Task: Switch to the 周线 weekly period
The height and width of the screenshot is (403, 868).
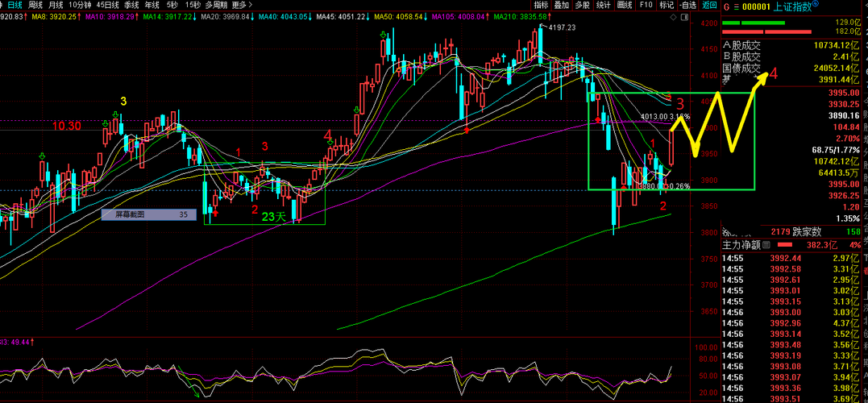Action: pyautogui.click(x=35, y=5)
